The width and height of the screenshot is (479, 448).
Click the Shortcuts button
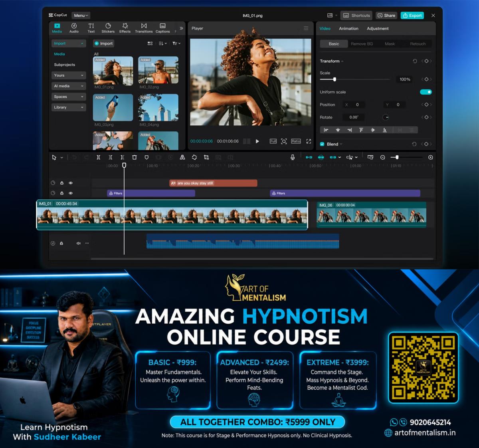coord(356,16)
